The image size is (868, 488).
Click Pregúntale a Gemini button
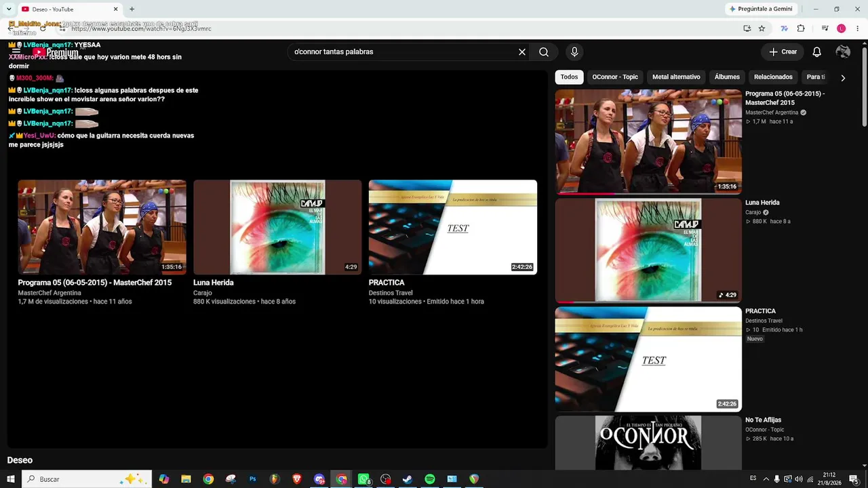click(760, 9)
